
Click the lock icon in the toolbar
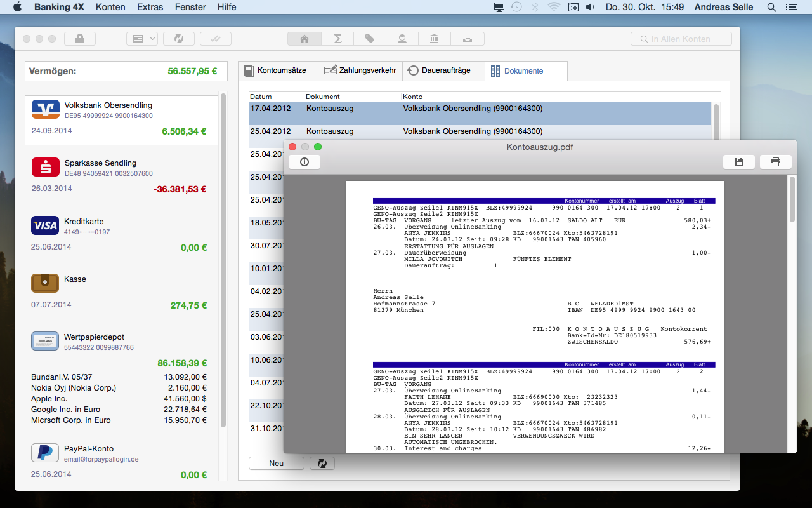point(80,38)
